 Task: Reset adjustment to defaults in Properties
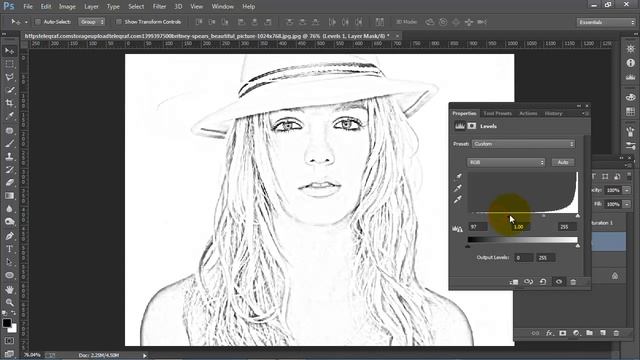coord(543,282)
